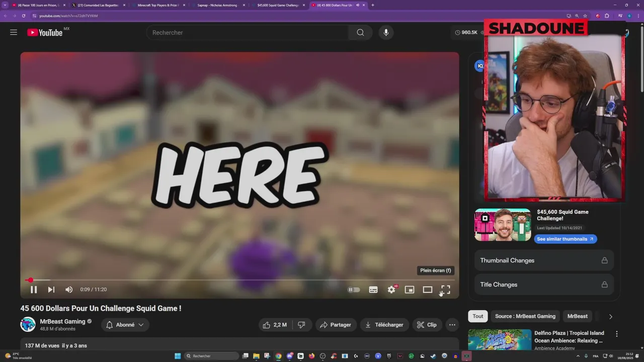Skip to the next video
Image resolution: width=644 pixels, height=362 pixels.
tap(51, 290)
